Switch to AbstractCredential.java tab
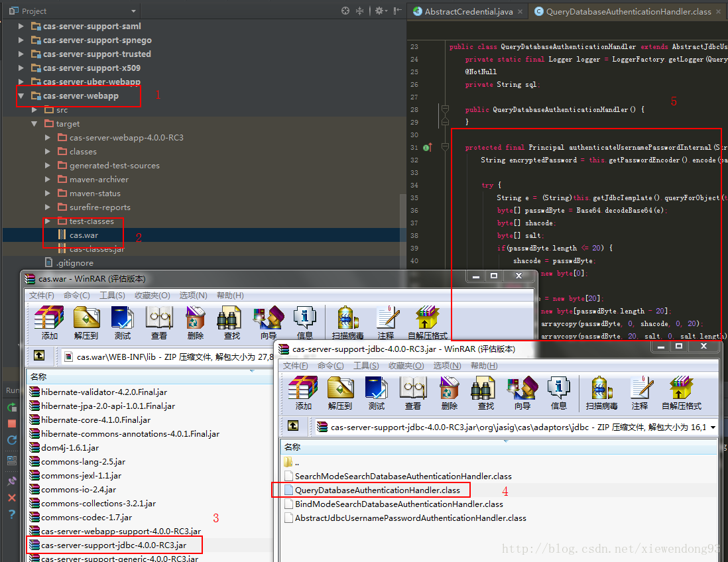Image resolution: width=728 pixels, height=562 pixels. point(468,12)
